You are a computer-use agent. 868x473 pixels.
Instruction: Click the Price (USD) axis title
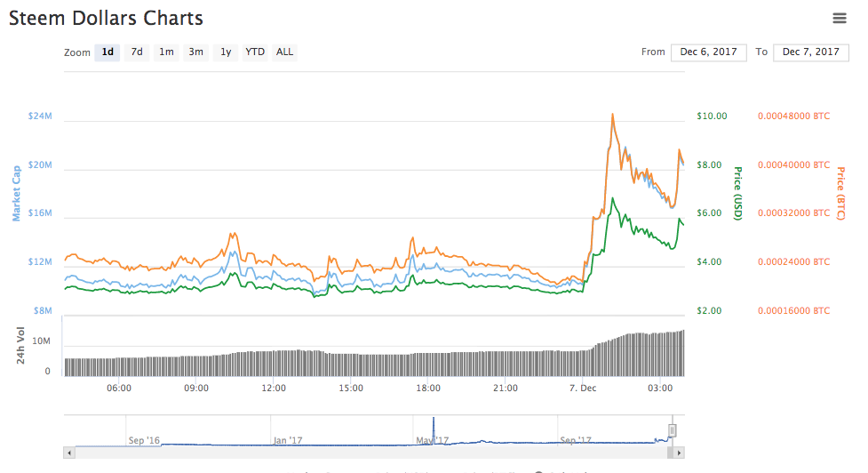pos(738,193)
